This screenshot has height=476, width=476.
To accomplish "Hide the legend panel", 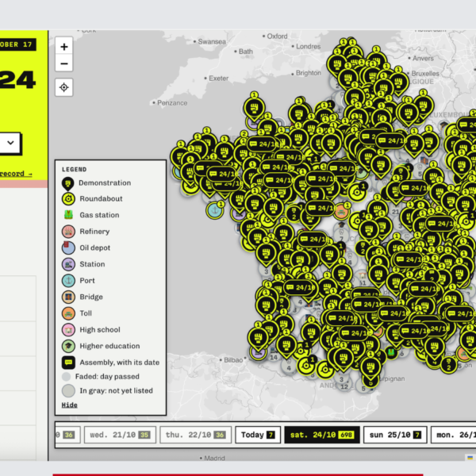I will coord(70,405).
